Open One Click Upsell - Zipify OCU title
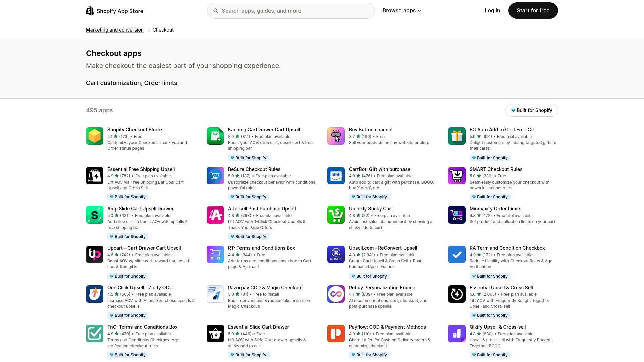644x362 pixels. tap(140, 288)
